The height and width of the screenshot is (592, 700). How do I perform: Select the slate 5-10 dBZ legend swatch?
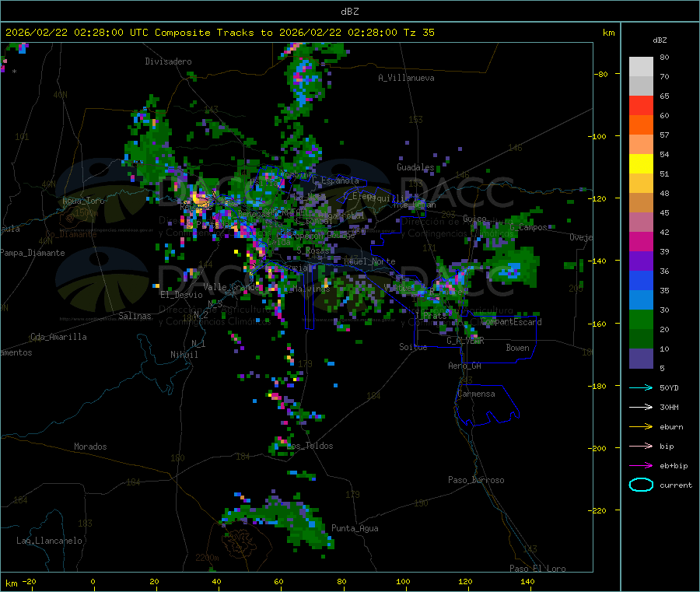pos(641,359)
